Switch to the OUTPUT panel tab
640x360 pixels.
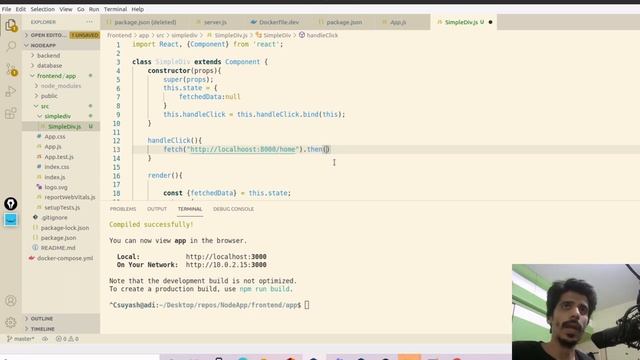(x=157, y=209)
